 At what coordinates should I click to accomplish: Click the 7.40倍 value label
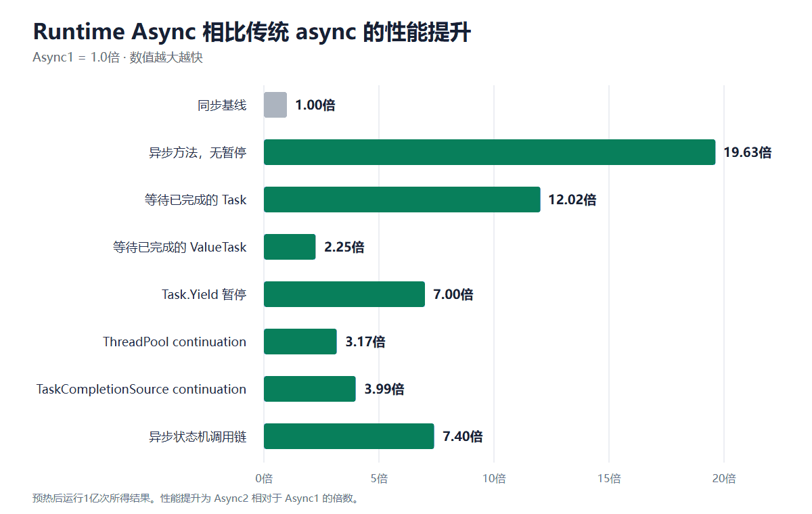(x=463, y=436)
